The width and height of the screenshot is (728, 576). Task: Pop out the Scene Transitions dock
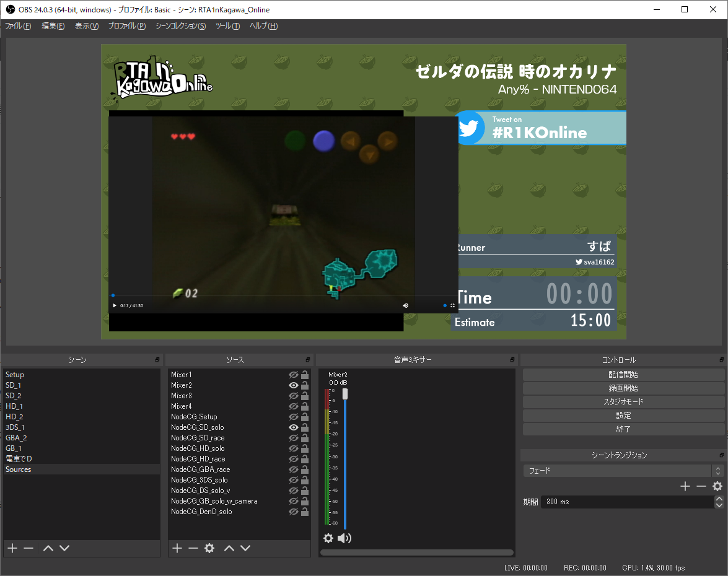pos(722,455)
